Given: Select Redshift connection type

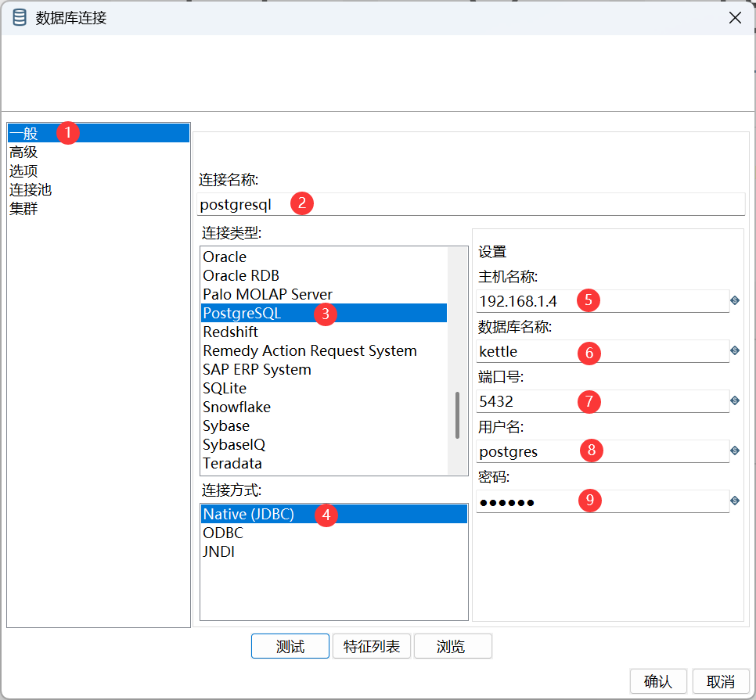Looking at the screenshot, I should [x=324, y=332].
